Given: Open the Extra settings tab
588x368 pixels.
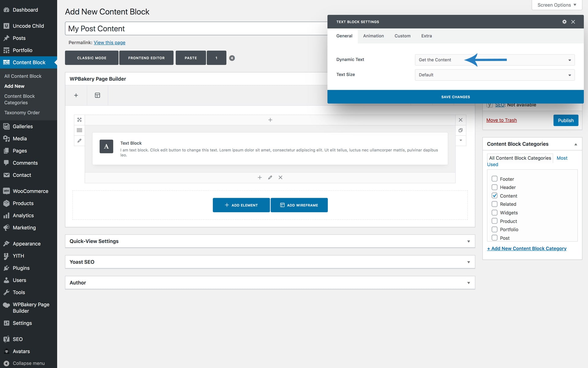Looking at the screenshot, I should pos(426,36).
